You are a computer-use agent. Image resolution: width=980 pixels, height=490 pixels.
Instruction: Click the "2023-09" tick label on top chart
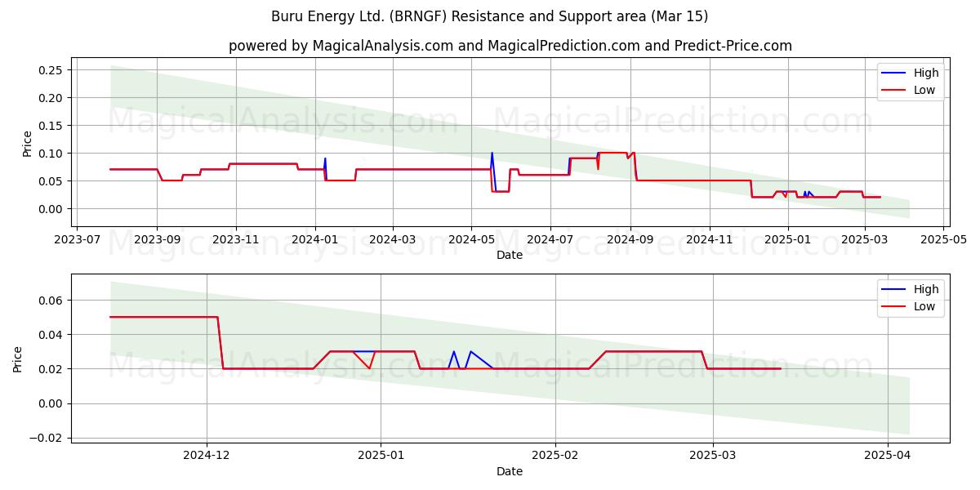coord(157,240)
